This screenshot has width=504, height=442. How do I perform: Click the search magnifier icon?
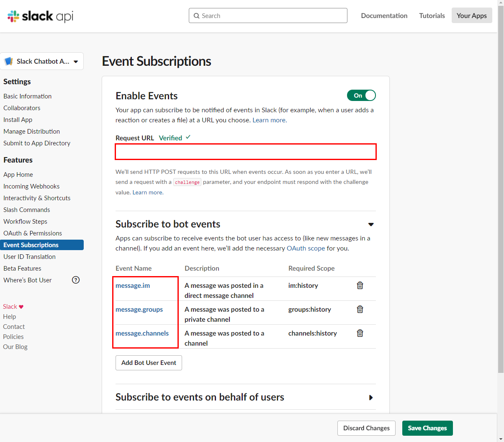pyautogui.click(x=196, y=16)
